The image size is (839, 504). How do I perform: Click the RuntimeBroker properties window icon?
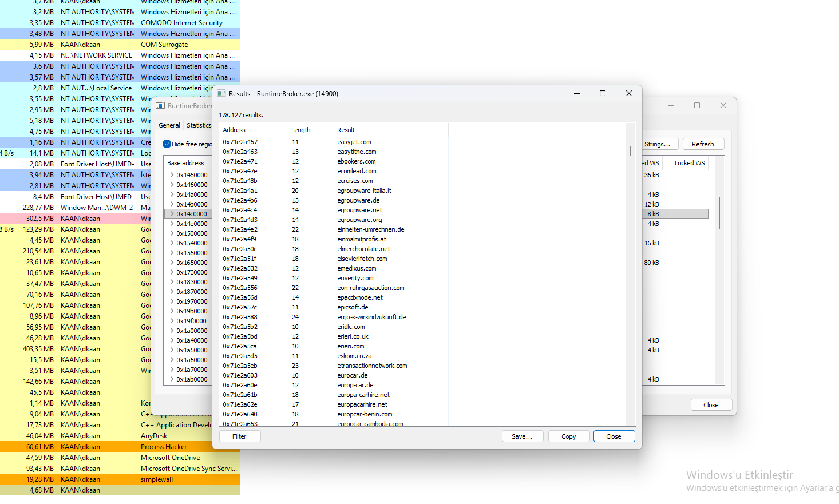[x=161, y=105]
